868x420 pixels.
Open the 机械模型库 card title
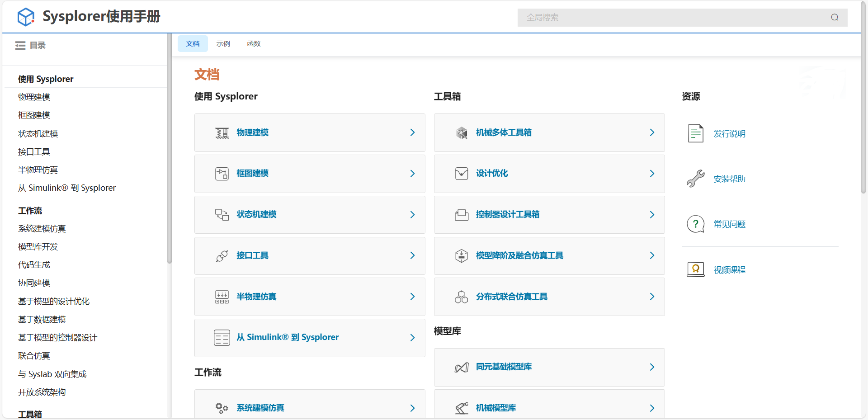click(496, 408)
